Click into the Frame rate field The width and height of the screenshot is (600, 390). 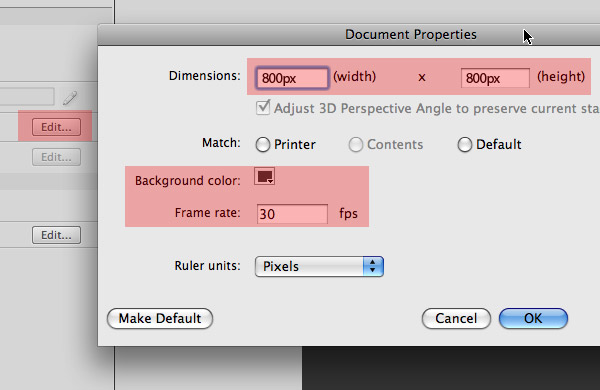pos(292,214)
